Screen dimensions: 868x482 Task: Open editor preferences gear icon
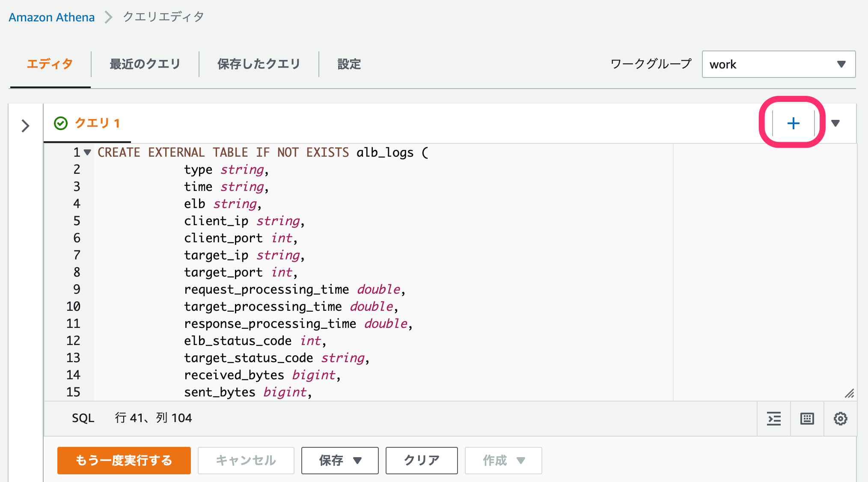[840, 419]
